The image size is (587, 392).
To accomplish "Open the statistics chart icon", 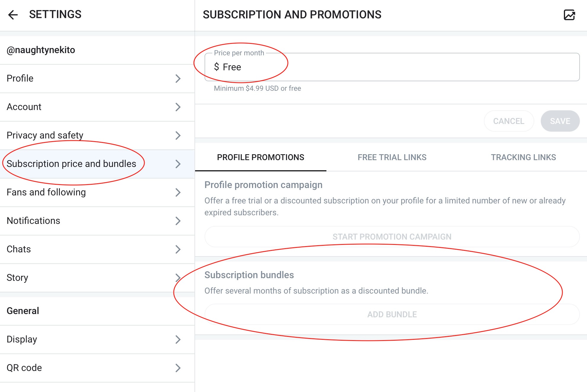I will 569,15.
